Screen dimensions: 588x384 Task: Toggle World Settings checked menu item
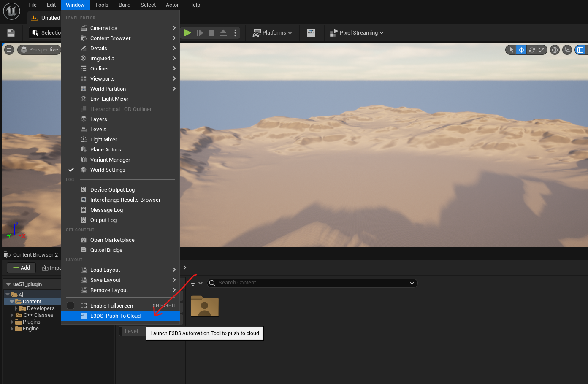click(108, 170)
